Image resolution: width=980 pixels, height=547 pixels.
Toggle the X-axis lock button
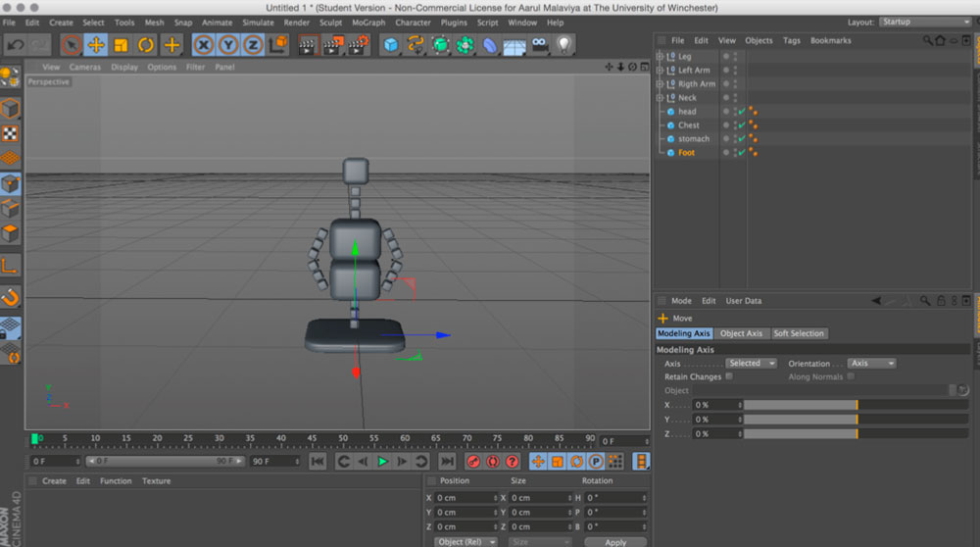click(x=203, y=45)
